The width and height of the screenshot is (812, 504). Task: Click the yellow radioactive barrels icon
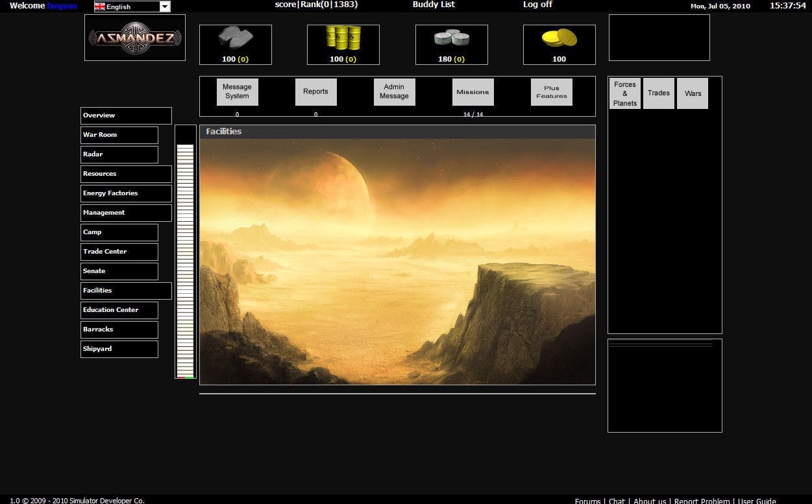[343, 39]
